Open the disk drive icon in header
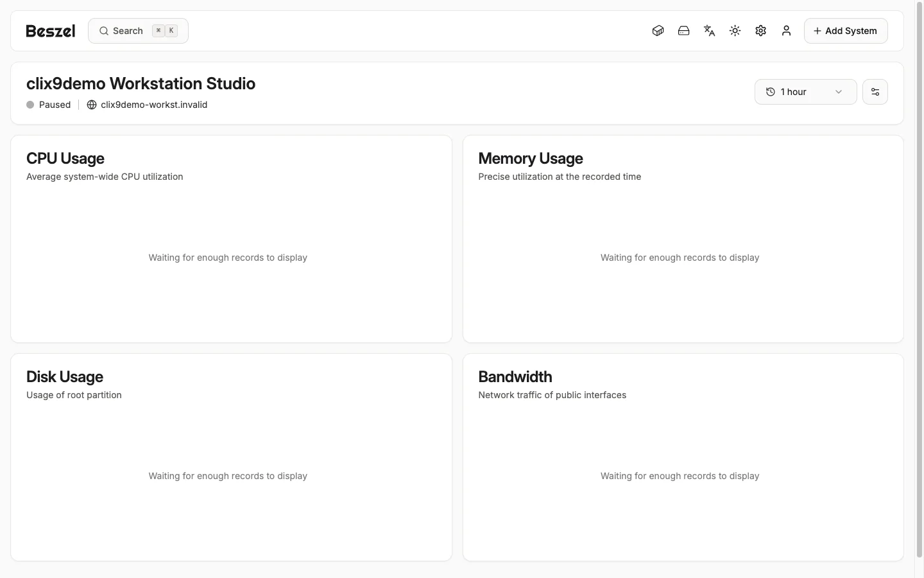 pyautogui.click(x=683, y=31)
